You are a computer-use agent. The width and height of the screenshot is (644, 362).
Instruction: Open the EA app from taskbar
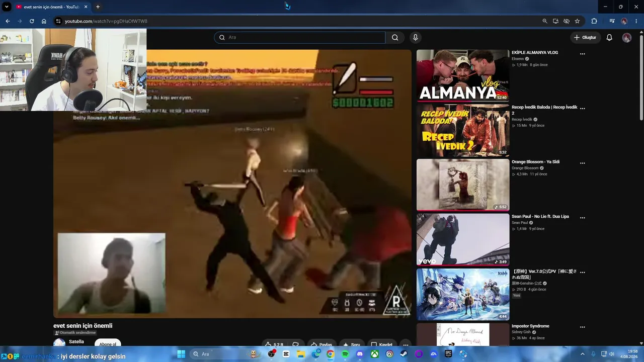434,354
